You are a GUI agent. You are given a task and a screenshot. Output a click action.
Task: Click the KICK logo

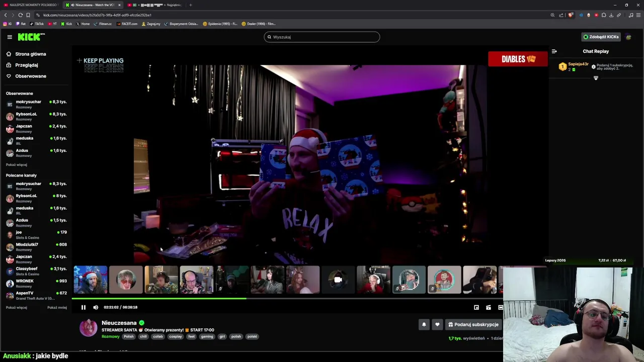coord(31,37)
